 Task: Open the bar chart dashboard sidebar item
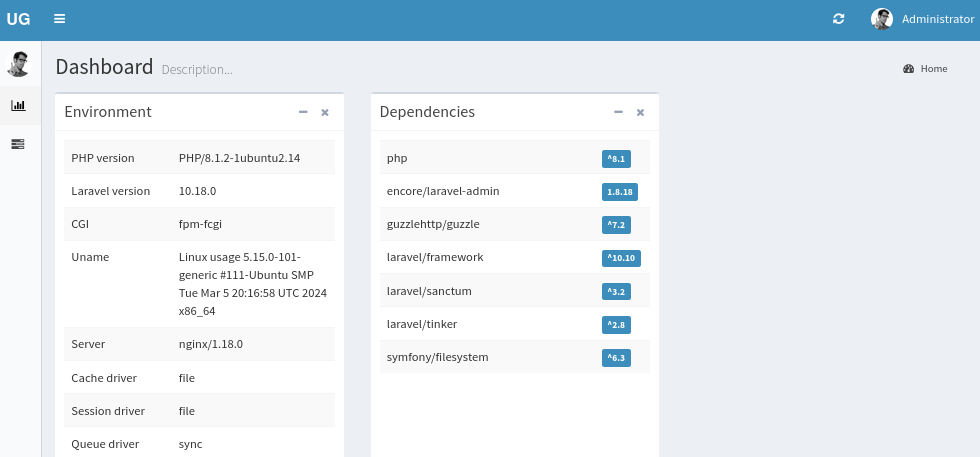coord(18,105)
